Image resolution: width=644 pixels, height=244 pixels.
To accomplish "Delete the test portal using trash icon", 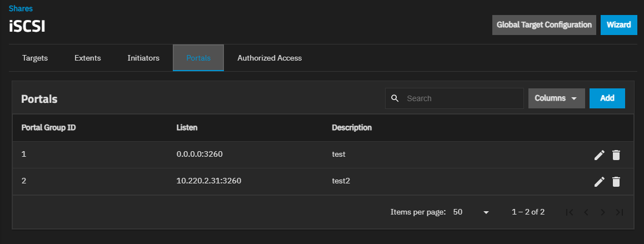I will pos(616,155).
